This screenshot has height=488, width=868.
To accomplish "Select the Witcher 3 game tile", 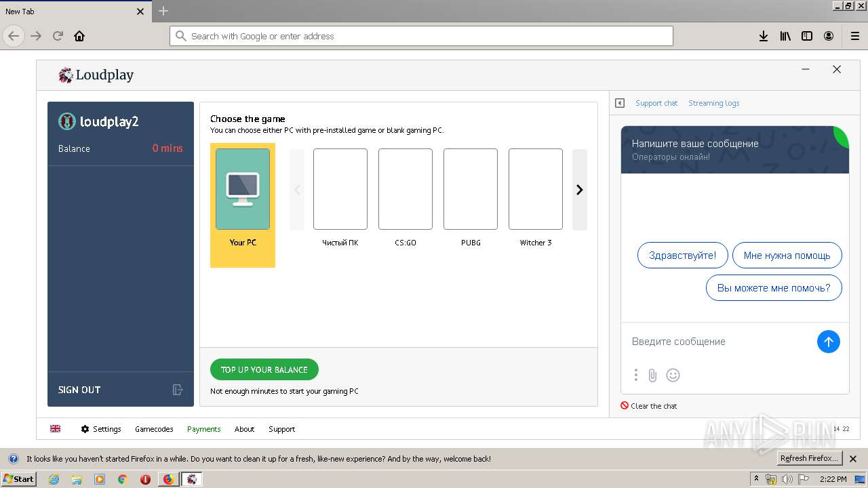I will [x=536, y=189].
